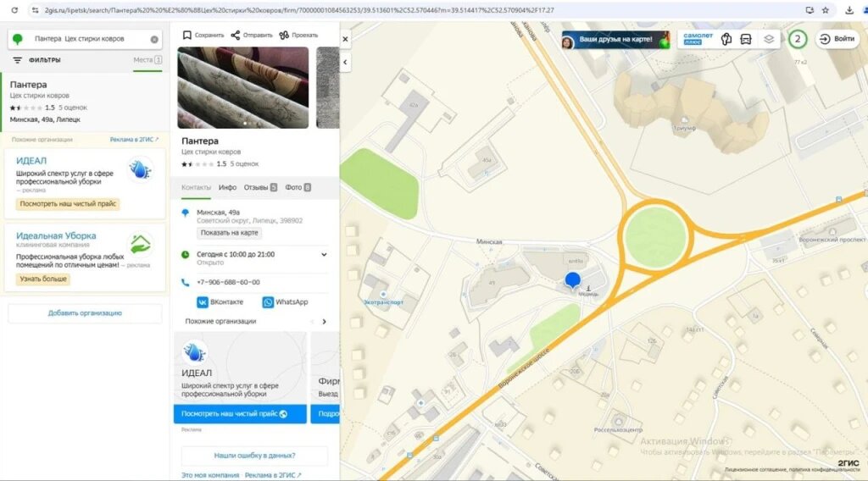This screenshot has height=481, width=868.
Task: Collapse the side panel with left chevron
Action: 346,62
